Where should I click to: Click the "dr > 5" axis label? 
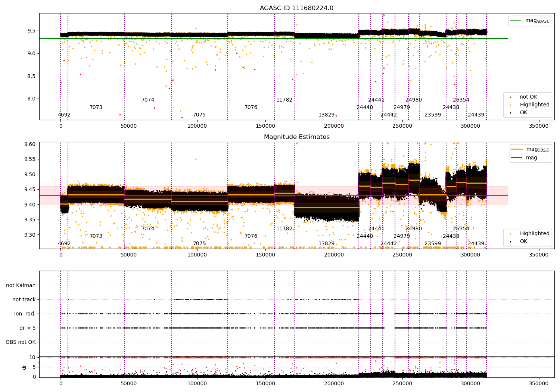coord(28,328)
